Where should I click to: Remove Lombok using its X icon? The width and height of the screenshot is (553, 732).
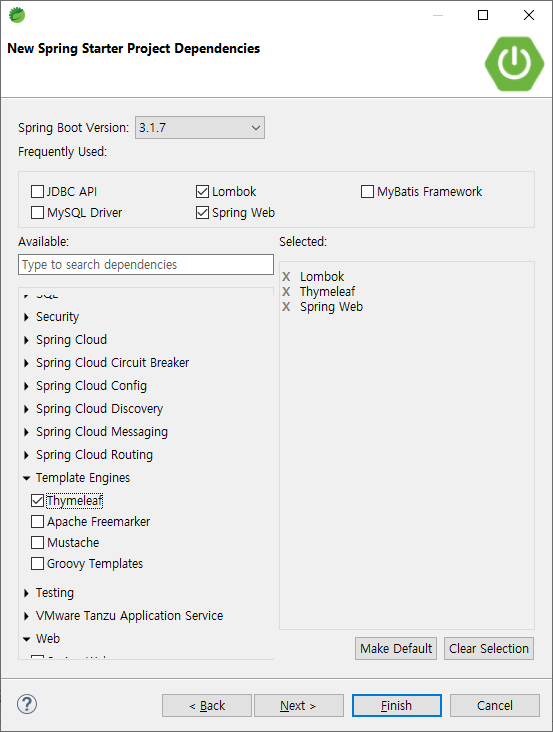(x=286, y=277)
